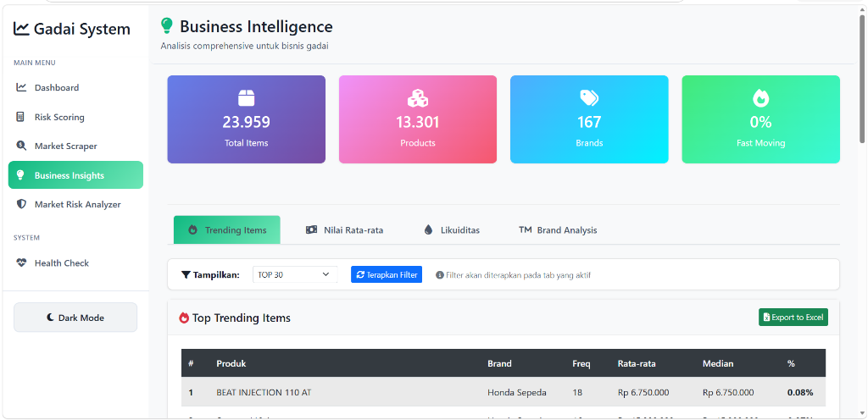Click the Dashboard chart line icon
Viewport: 868px width, 420px height.
[21, 87]
